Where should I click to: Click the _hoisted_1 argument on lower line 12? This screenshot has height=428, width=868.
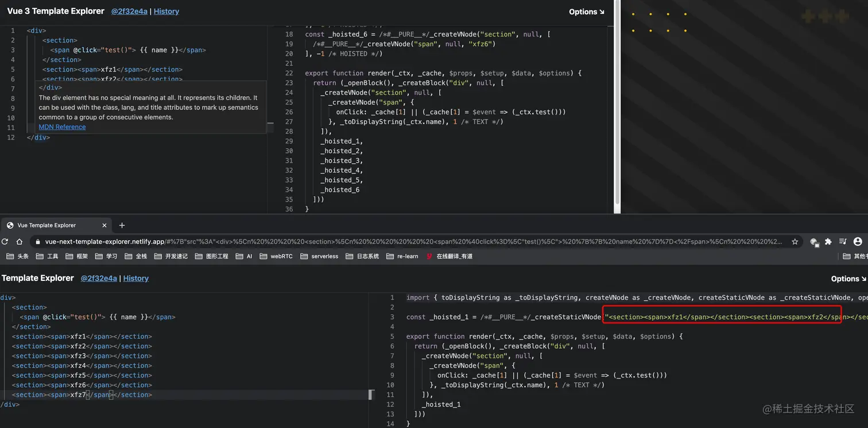tap(441, 404)
